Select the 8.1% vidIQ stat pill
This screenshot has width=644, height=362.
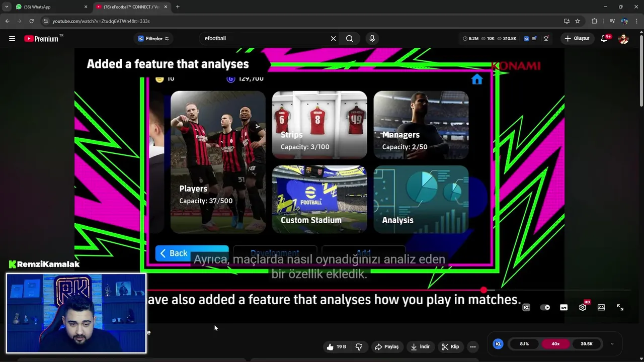[524, 344]
